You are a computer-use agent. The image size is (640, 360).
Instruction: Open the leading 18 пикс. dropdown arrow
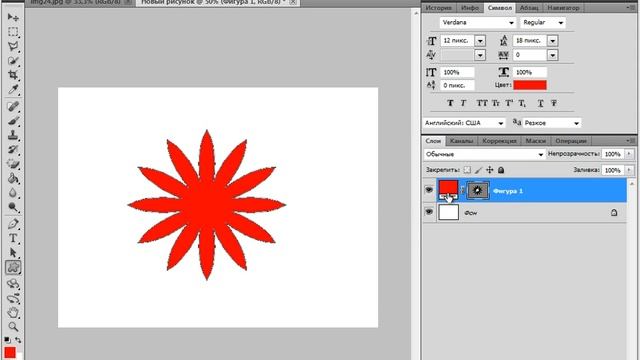pyautogui.click(x=552, y=40)
